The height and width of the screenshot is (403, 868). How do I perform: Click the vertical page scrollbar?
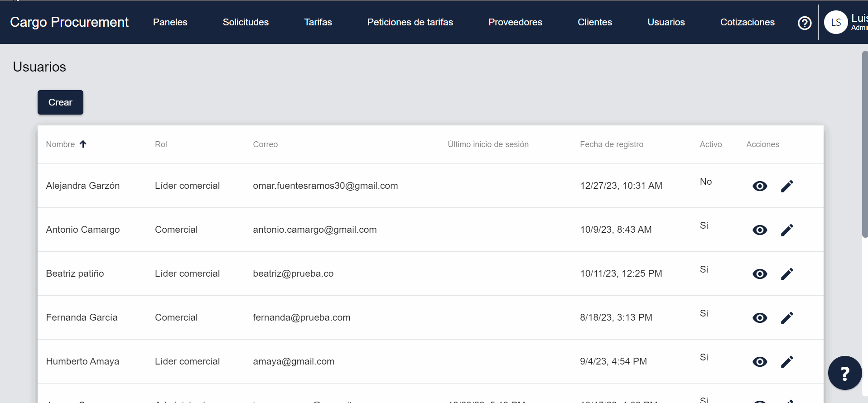point(864,145)
